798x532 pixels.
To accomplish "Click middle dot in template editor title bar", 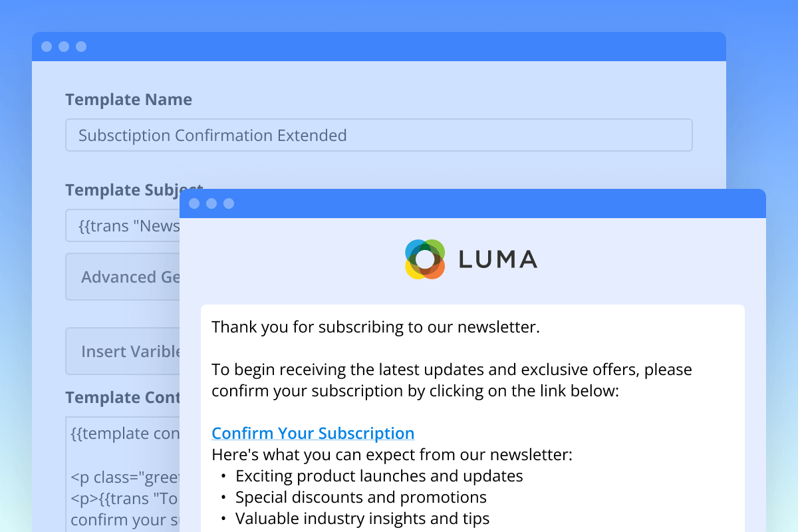I will pyautogui.click(x=64, y=47).
